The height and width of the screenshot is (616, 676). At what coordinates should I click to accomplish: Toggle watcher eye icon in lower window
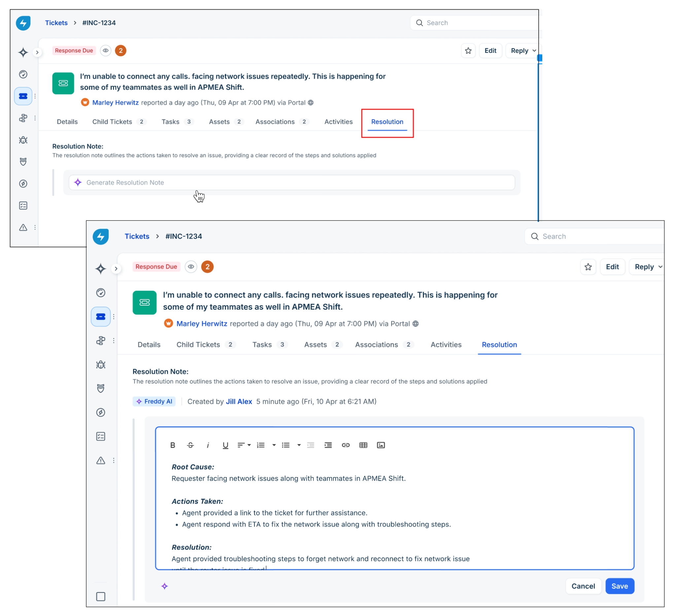(x=191, y=267)
